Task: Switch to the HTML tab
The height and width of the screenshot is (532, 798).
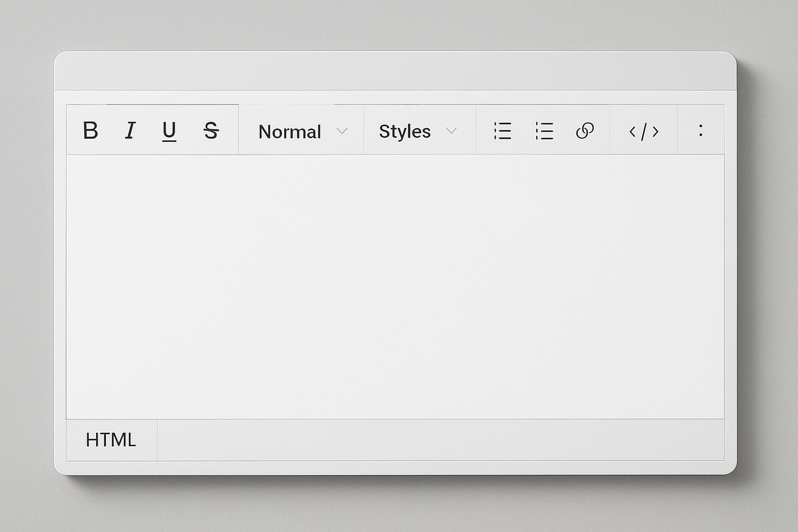Action: click(x=111, y=440)
